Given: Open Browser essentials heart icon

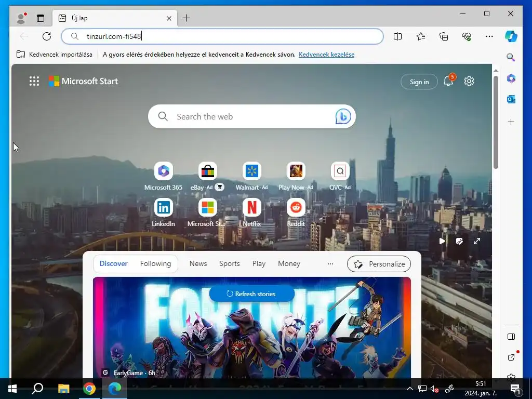Looking at the screenshot, I should [467, 36].
